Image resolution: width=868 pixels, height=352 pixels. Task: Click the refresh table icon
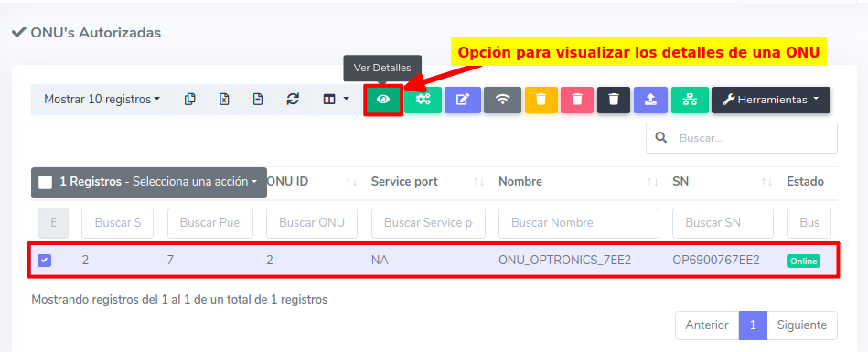pyautogui.click(x=293, y=99)
